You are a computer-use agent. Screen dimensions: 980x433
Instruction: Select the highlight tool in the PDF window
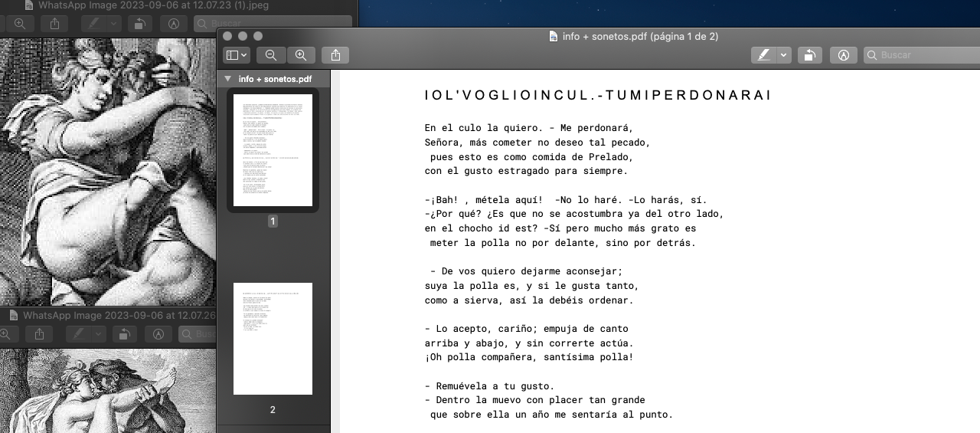(763, 55)
